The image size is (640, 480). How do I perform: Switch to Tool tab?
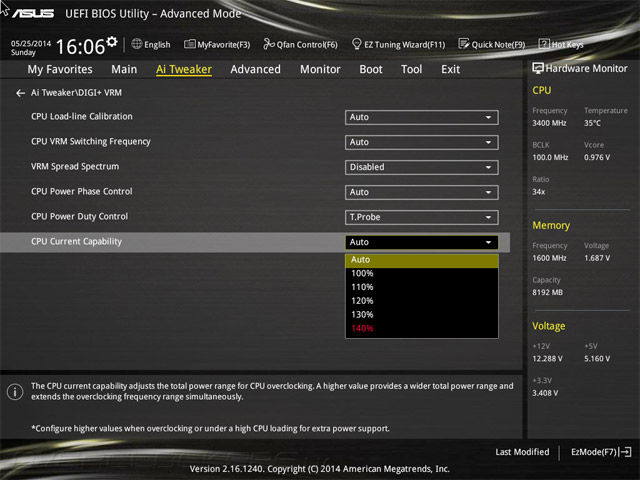click(411, 69)
